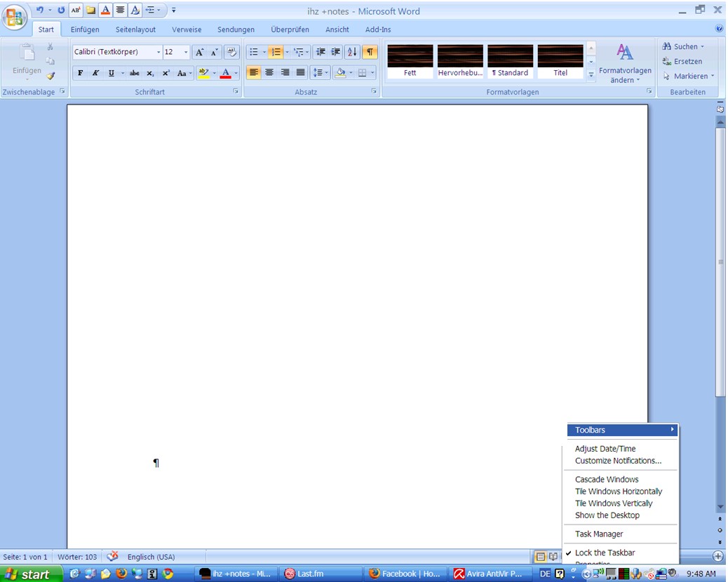The height and width of the screenshot is (582, 728).
Task: Expand the styles gallery More arrow
Action: pyautogui.click(x=591, y=74)
